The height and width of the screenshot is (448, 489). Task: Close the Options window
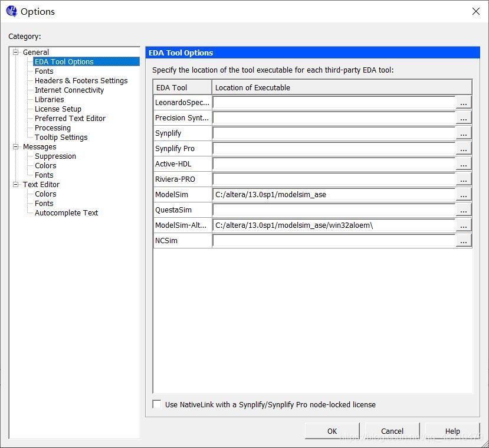[x=476, y=12]
